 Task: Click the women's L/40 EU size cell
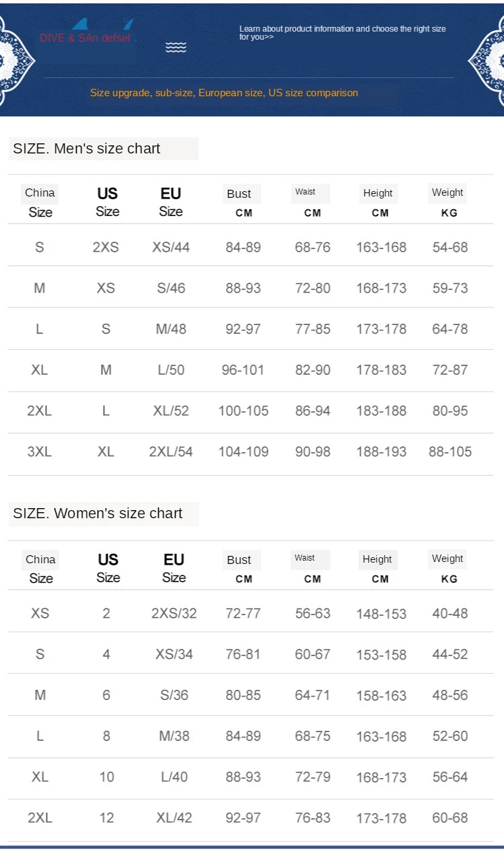tap(174, 777)
